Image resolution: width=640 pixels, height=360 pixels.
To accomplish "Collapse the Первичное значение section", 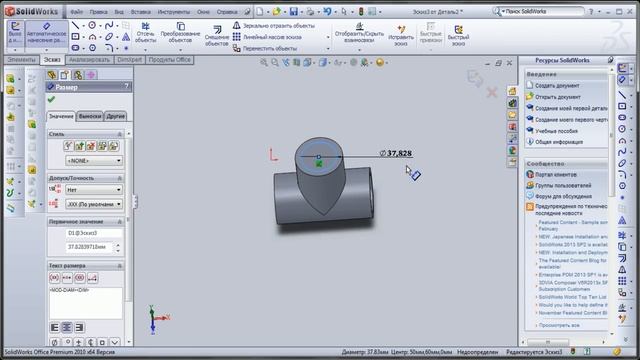I will [120, 222].
